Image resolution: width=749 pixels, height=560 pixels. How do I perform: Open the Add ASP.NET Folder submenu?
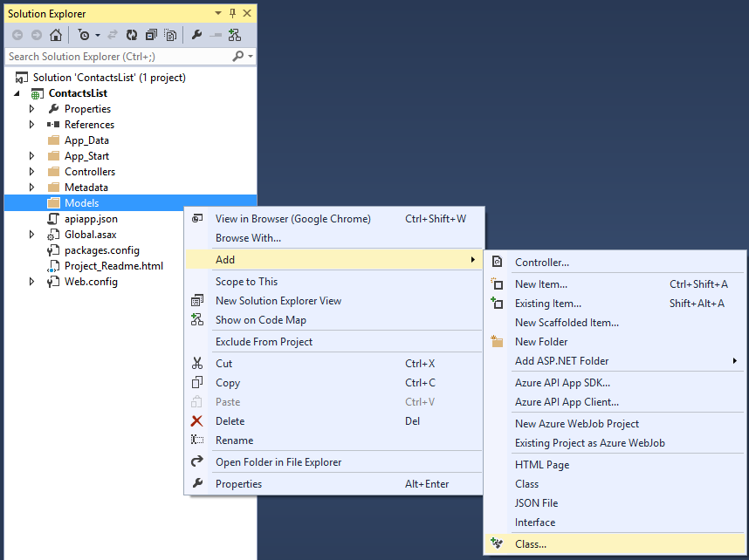tap(615, 361)
